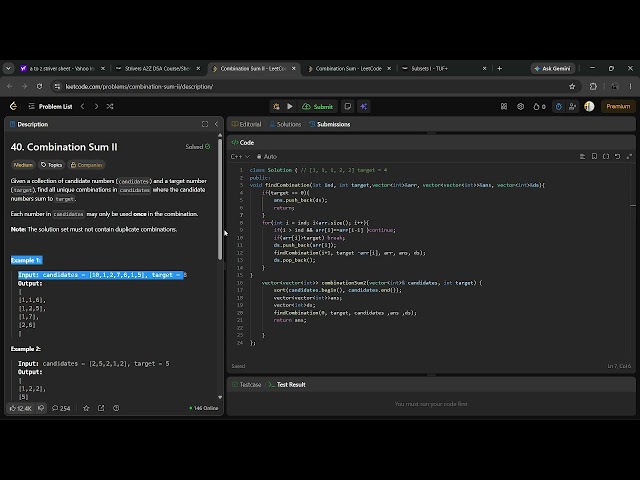Click the description panel scrollbar
Screen dimensions: 640x480
tap(220, 200)
